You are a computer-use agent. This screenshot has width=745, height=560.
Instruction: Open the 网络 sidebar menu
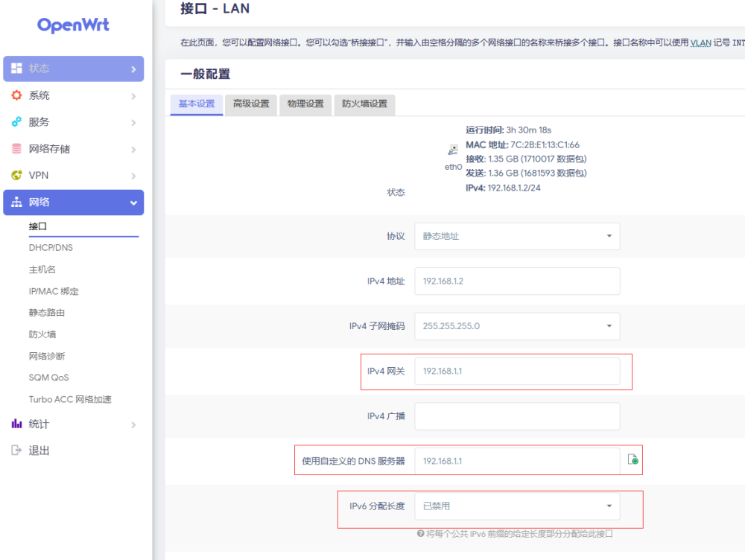(74, 203)
